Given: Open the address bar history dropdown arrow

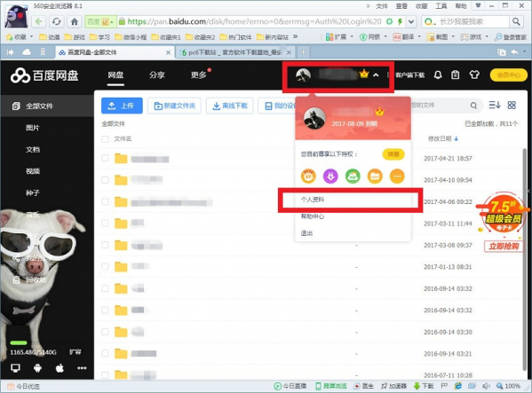Looking at the screenshot, I should [411, 21].
